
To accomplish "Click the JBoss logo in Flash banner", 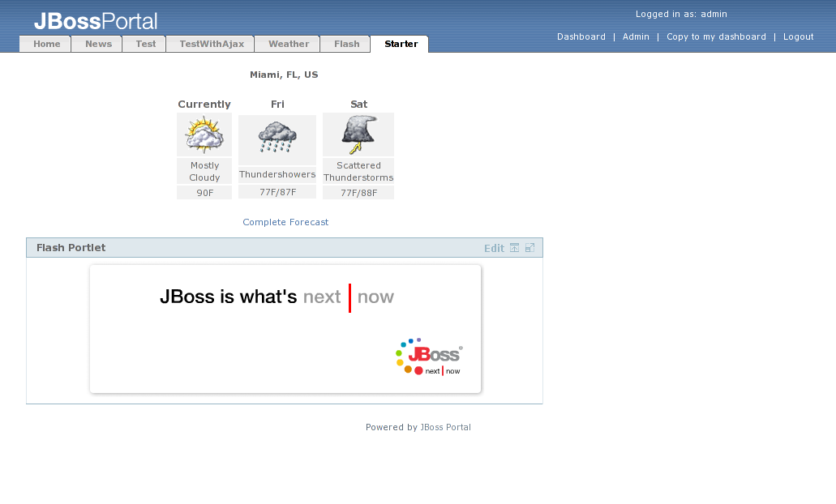I will [429, 357].
